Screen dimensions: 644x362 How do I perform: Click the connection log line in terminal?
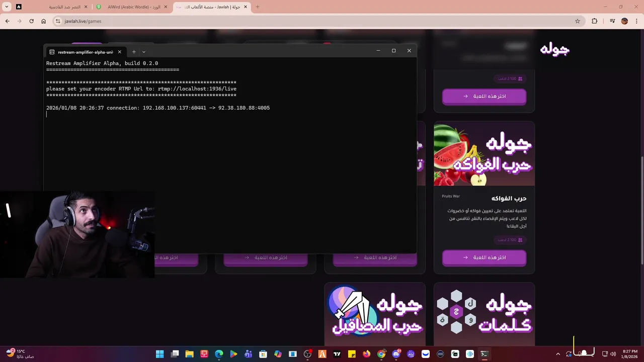coord(158,108)
